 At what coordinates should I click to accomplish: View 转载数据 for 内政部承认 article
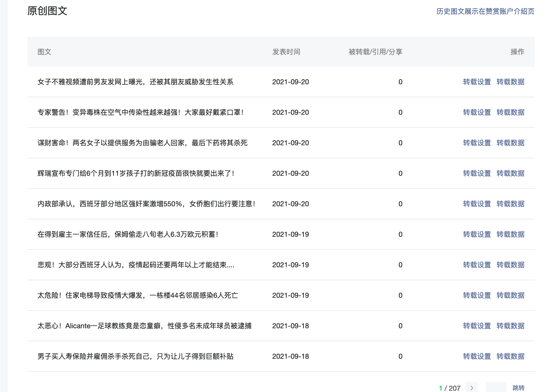(x=510, y=204)
